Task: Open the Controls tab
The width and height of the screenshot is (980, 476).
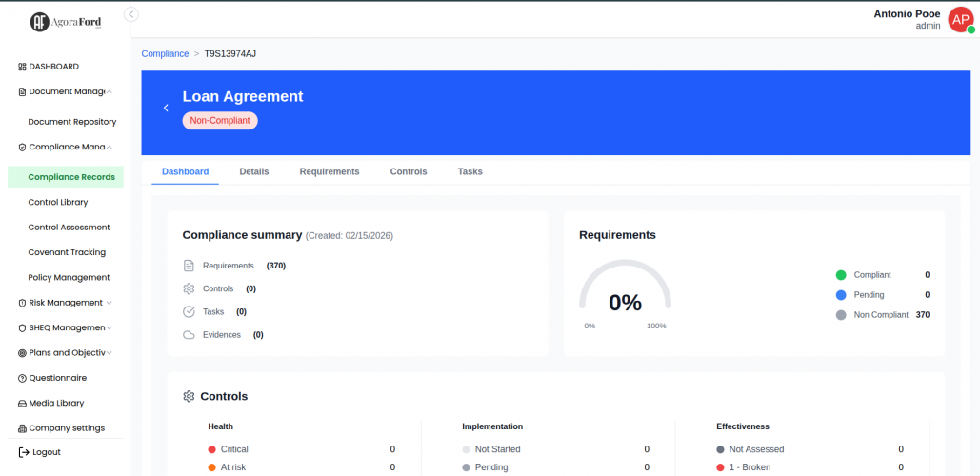Action: [x=409, y=171]
